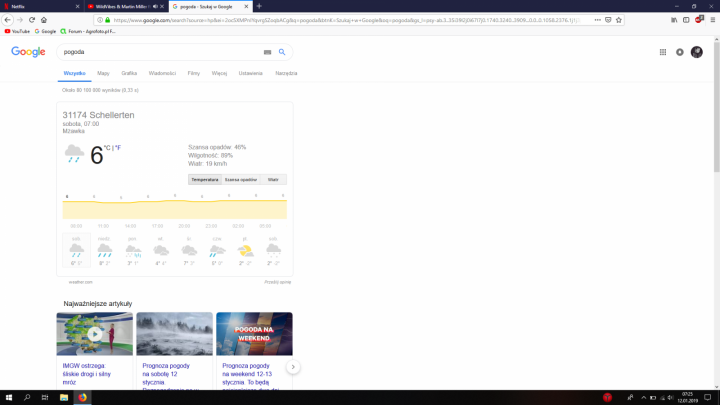Open File Explorer from the taskbar
The width and height of the screenshot is (720, 405).
coord(64,398)
